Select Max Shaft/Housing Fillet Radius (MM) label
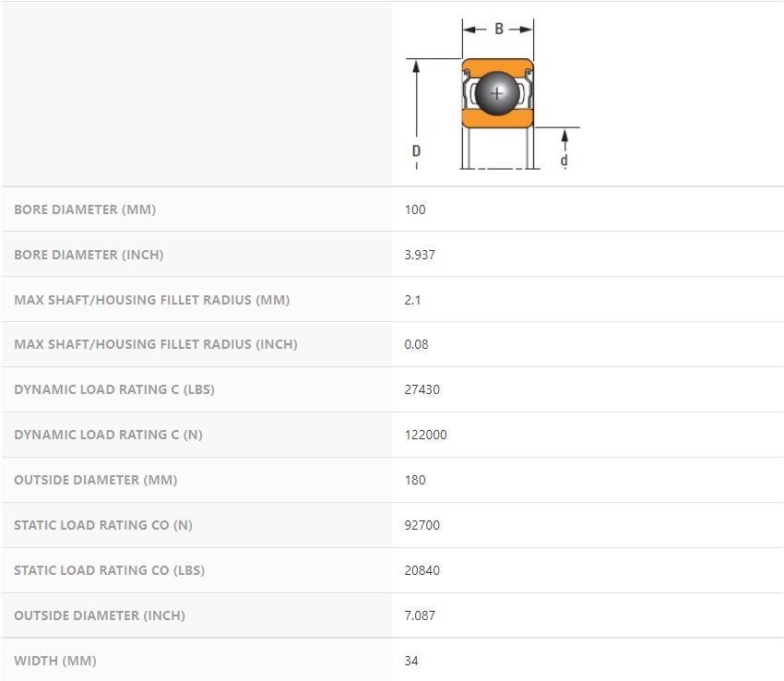784x681 pixels. click(152, 300)
